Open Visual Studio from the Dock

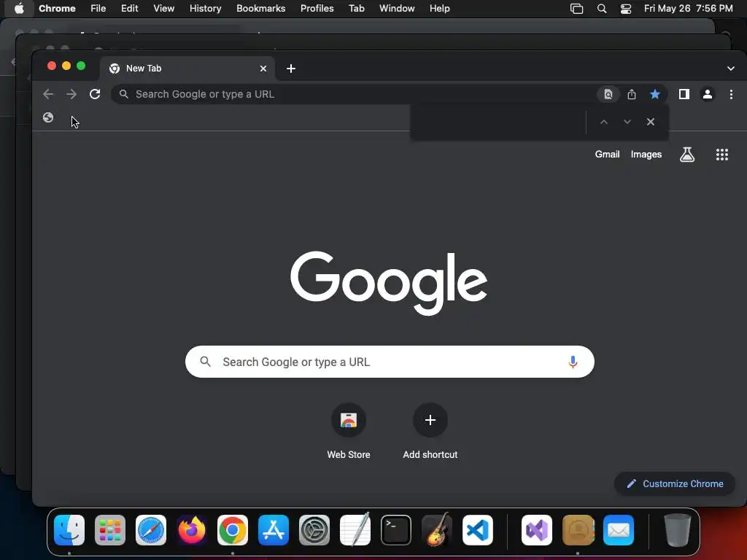(537, 530)
